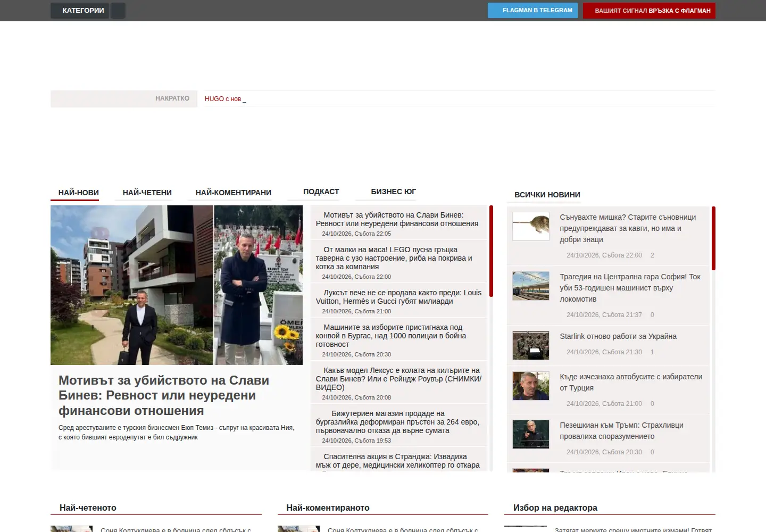
Task: Open the 'HUGO с нов' ticker headline
Action: click(x=223, y=99)
